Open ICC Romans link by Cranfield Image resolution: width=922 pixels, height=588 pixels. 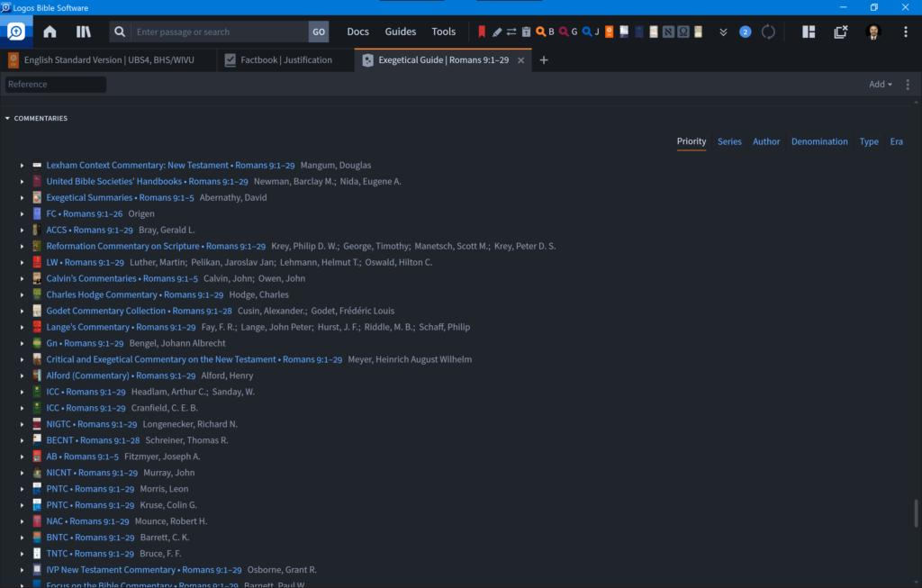coord(86,408)
